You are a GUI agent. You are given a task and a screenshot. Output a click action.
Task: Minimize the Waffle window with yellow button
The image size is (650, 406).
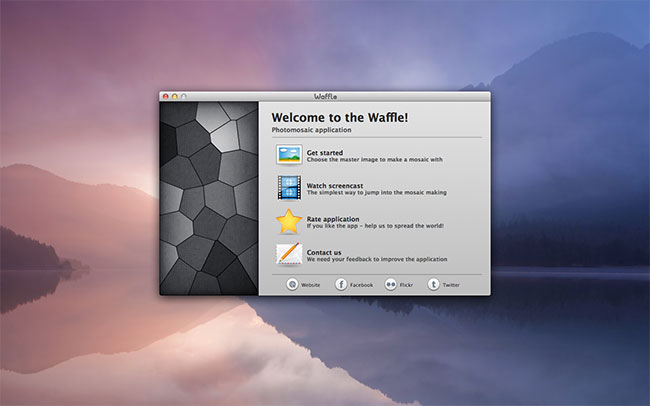click(x=175, y=96)
